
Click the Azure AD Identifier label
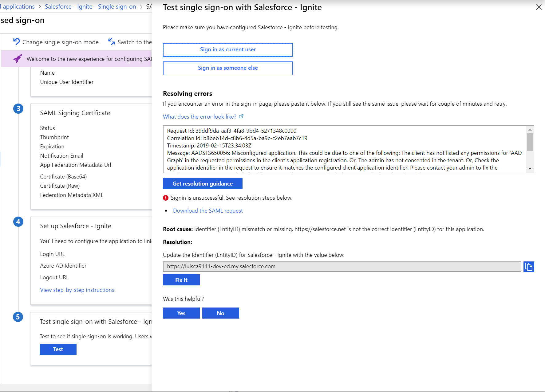click(x=63, y=266)
